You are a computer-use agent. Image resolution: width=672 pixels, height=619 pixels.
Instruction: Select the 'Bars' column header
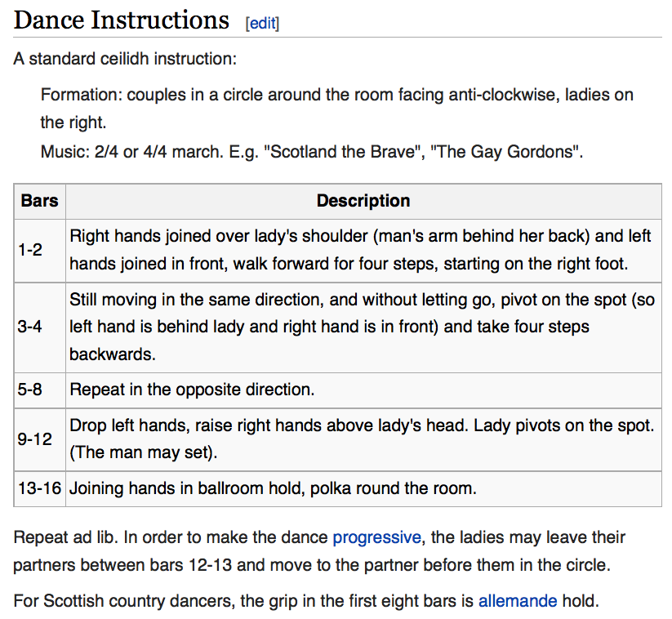(x=40, y=201)
